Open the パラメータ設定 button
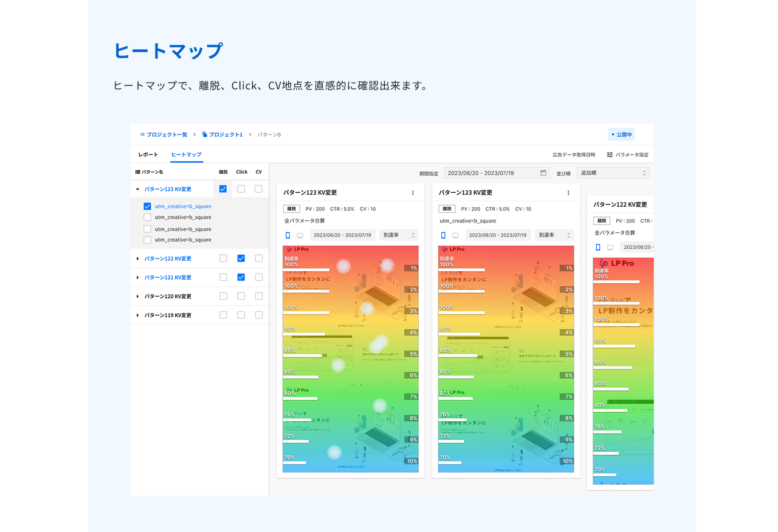This screenshot has width=778, height=532. 628,155
